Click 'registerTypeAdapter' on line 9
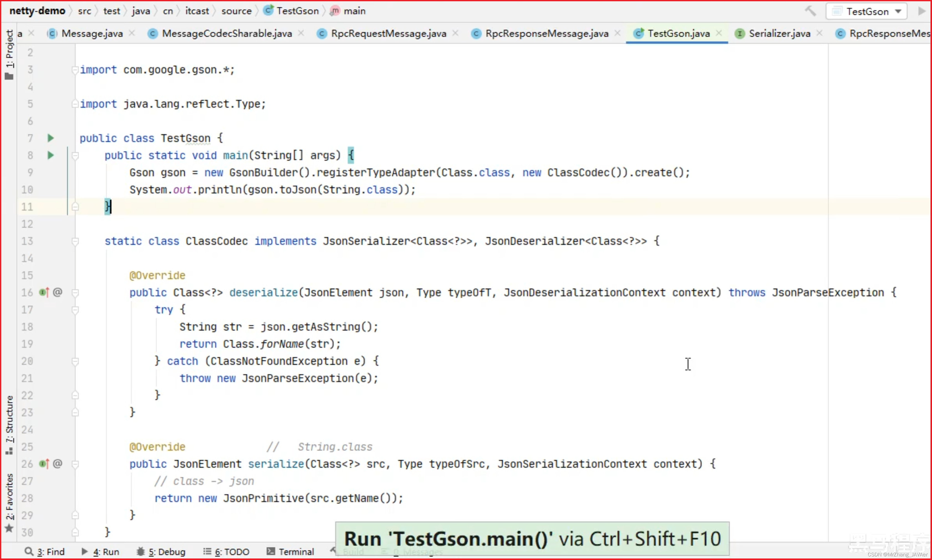Image resolution: width=932 pixels, height=560 pixels. (376, 172)
